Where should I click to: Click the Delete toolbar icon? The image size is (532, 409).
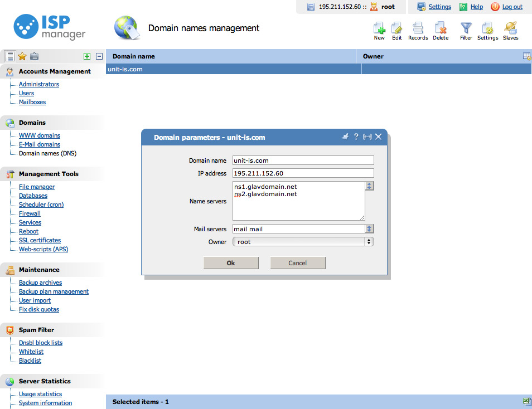tap(441, 30)
